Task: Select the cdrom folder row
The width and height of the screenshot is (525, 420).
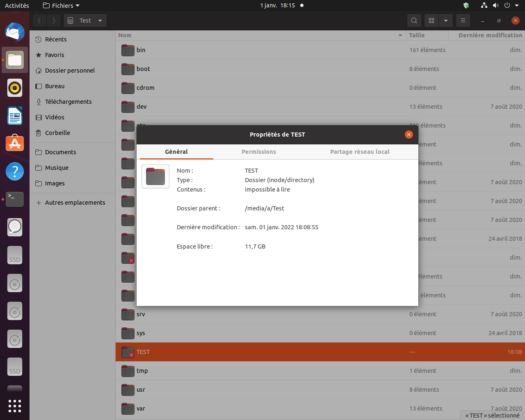Action: click(x=320, y=88)
